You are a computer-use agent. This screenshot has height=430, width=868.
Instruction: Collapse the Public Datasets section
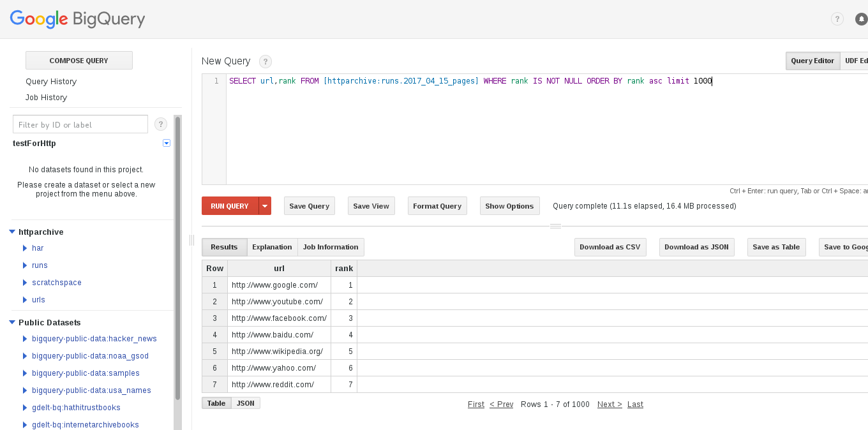(12, 322)
